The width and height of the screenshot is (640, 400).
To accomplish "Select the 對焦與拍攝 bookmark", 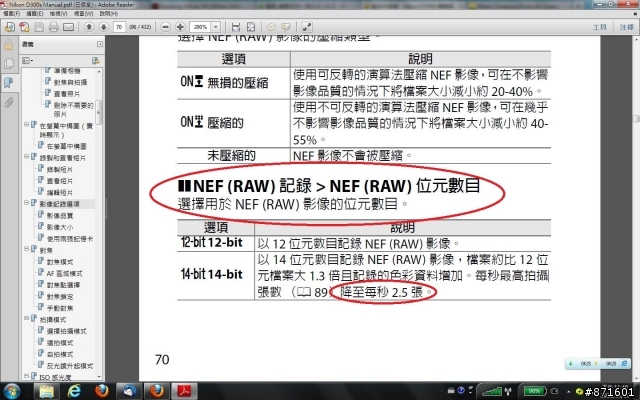I will click(x=70, y=82).
